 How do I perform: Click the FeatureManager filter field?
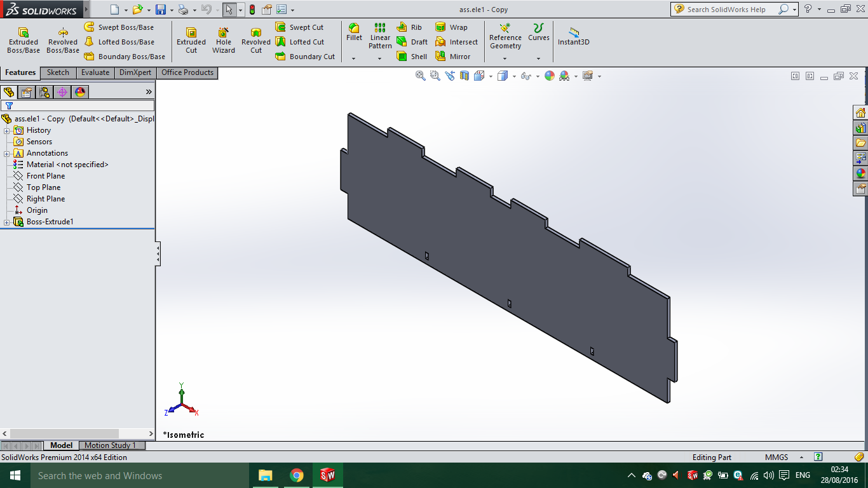click(78, 105)
